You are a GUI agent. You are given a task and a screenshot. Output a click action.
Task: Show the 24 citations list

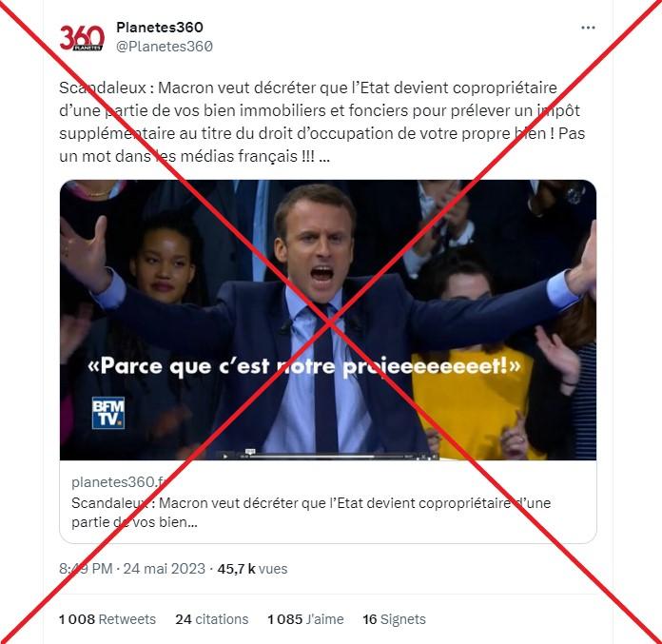pos(211,619)
